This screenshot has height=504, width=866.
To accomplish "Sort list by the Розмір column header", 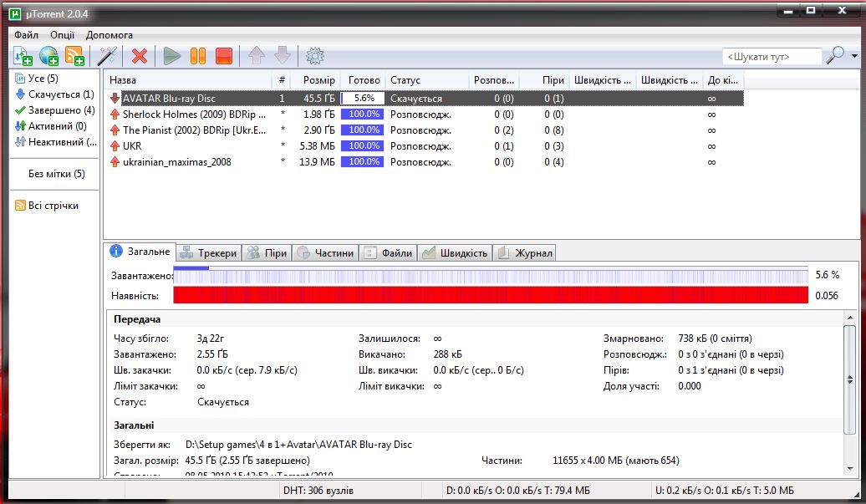I will [315, 80].
